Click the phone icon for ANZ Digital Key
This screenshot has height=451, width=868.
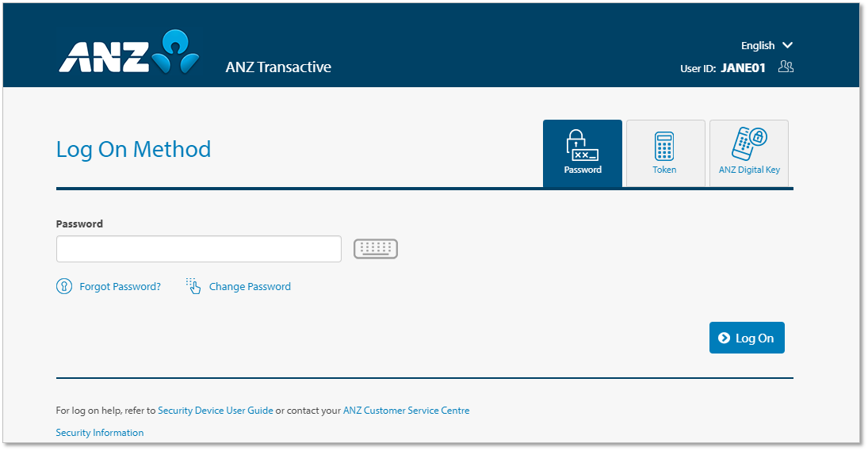(749, 144)
